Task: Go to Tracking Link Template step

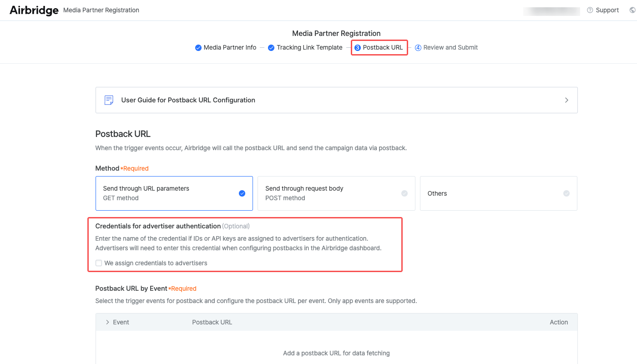Action: point(309,48)
